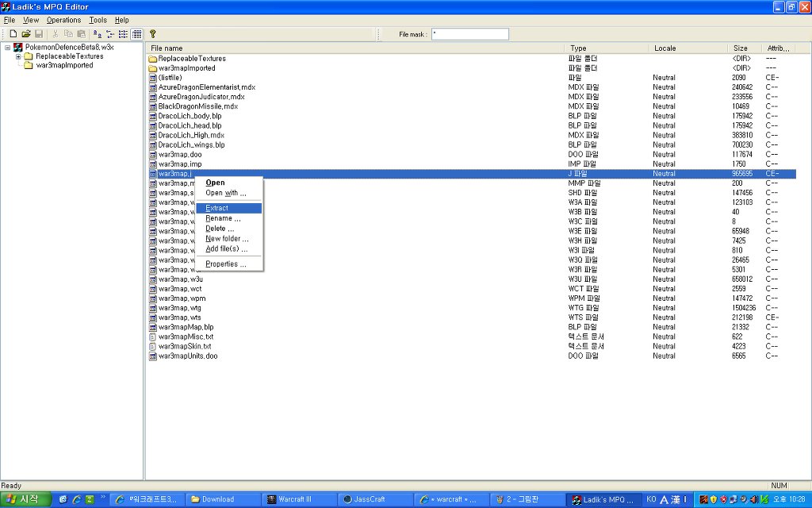Click the (listfile) file icon
Image resolution: width=812 pixels, height=508 pixels.
[x=153, y=78]
